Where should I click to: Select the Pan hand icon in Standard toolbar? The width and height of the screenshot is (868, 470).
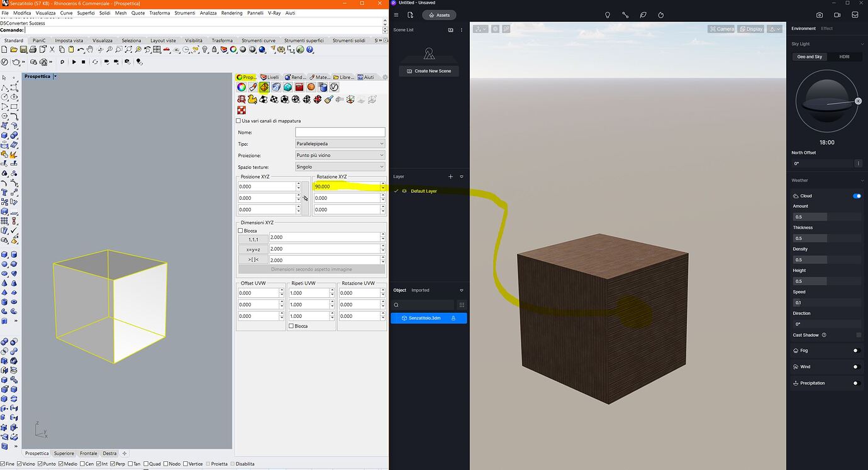tap(90, 50)
